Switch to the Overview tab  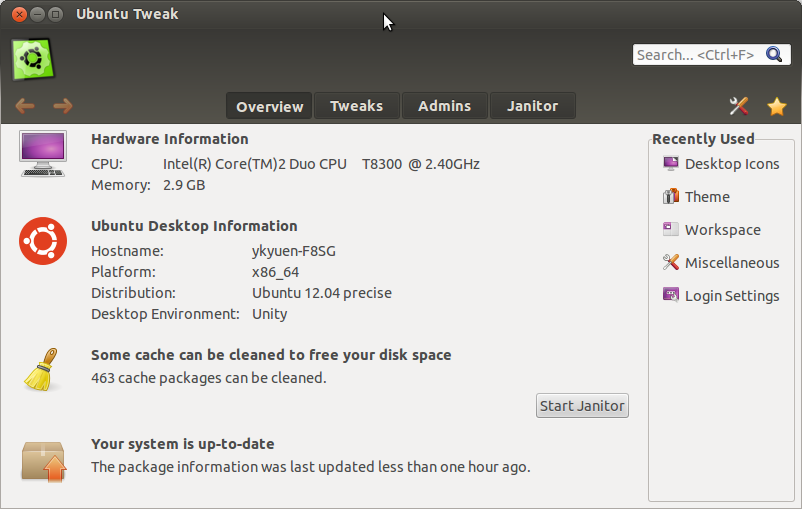click(269, 106)
